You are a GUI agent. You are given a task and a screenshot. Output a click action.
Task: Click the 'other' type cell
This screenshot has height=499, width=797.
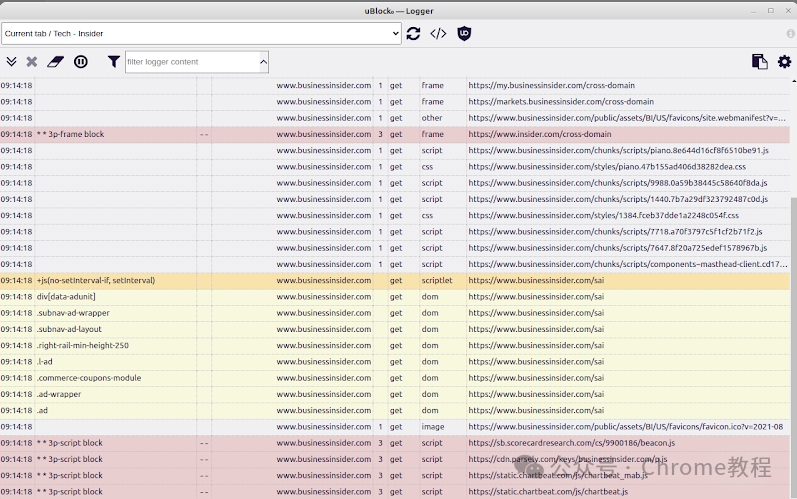click(x=432, y=118)
